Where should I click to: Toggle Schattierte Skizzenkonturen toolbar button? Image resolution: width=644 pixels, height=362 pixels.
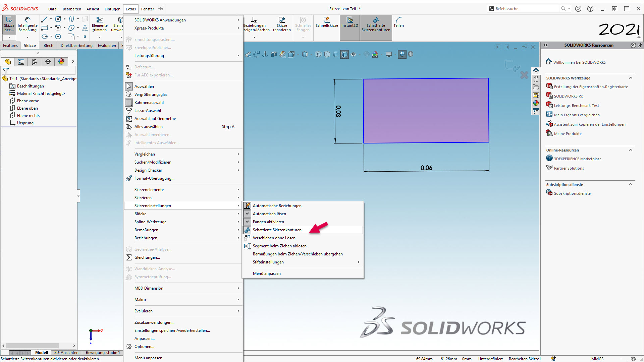tap(376, 27)
